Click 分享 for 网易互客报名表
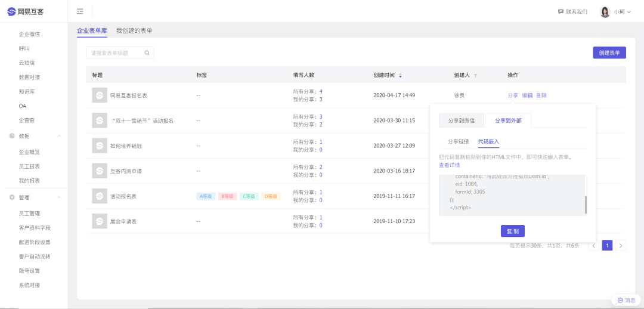Image resolution: width=644 pixels, height=309 pixels. click(513, 95)
